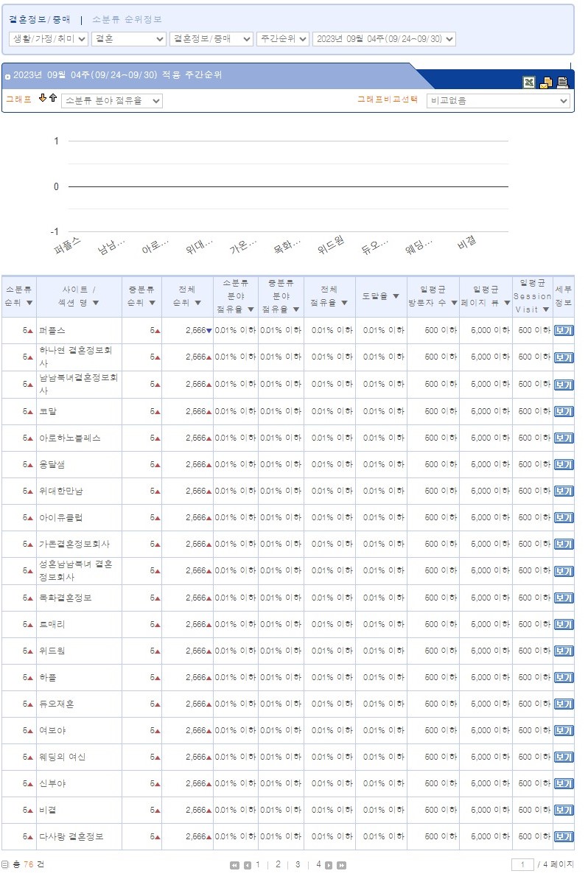The height and width of the screenshot is (882, 588).
Task: Go to page 3 in pagination
Action: (x=298, y=864)
